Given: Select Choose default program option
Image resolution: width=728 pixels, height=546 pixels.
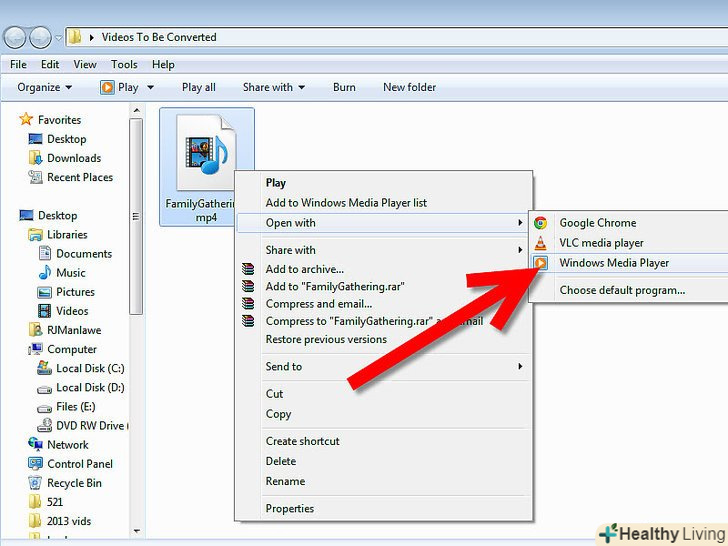Looking at the screenshot, I should (622, 290).
